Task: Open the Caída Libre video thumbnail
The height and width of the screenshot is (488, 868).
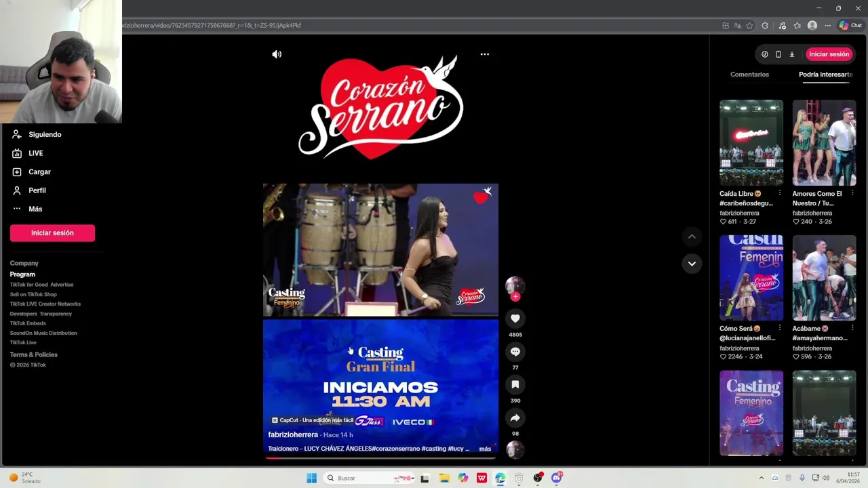Action: click(x=751, y=142)
